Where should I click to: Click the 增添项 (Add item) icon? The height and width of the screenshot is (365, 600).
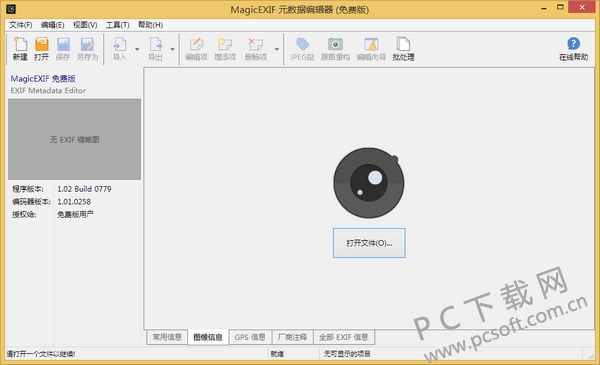(225, 44)
